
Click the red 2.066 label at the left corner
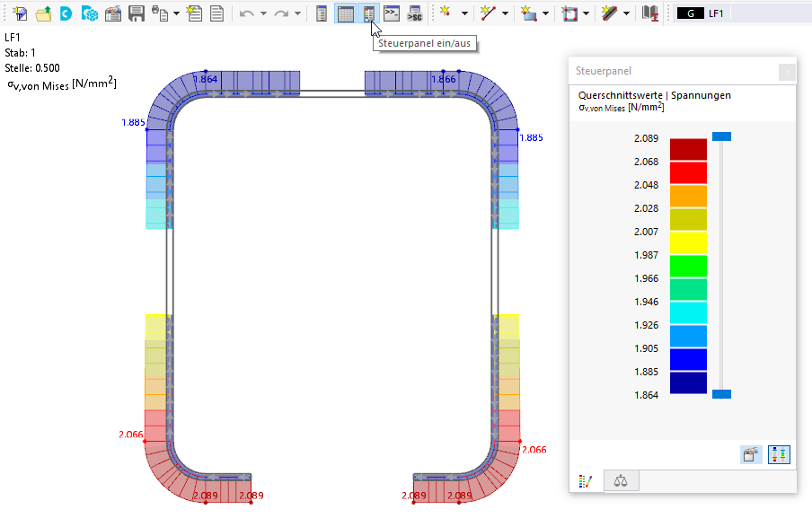coord(130,435)
